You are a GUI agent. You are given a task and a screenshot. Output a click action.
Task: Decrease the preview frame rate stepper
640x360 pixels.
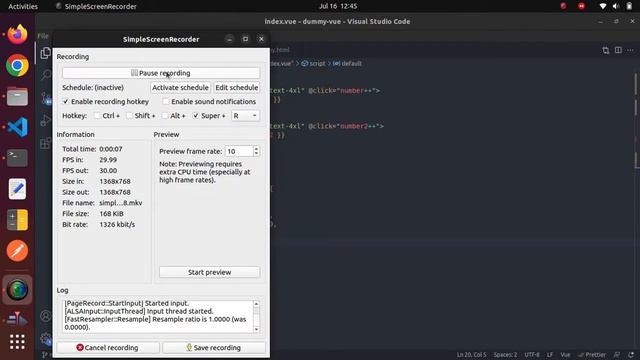256,154
